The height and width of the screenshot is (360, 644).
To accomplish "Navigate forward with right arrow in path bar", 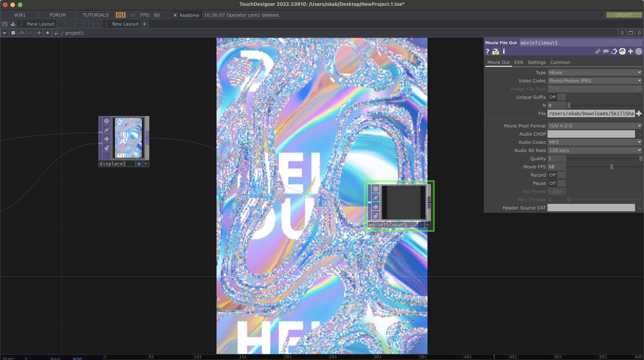I will pos(30,33).
